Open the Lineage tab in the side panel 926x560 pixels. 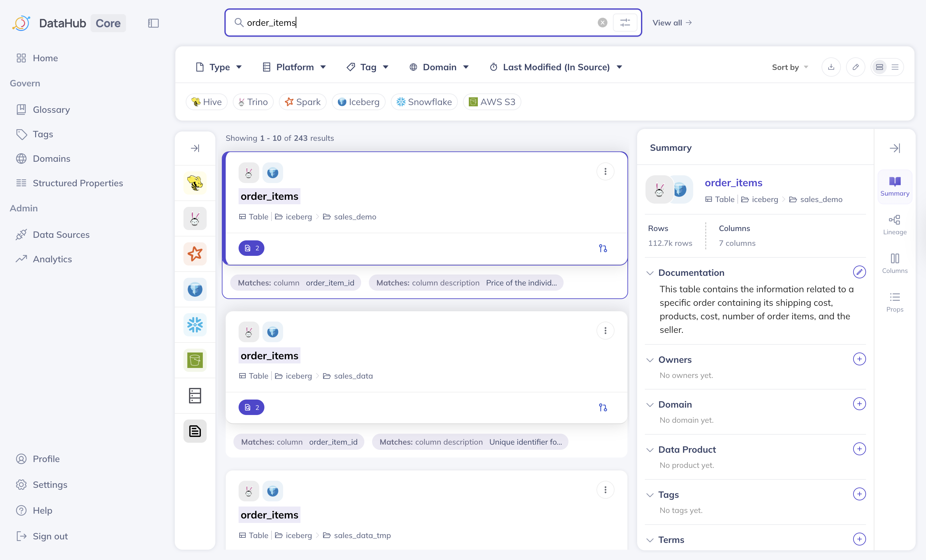(894, 225)
